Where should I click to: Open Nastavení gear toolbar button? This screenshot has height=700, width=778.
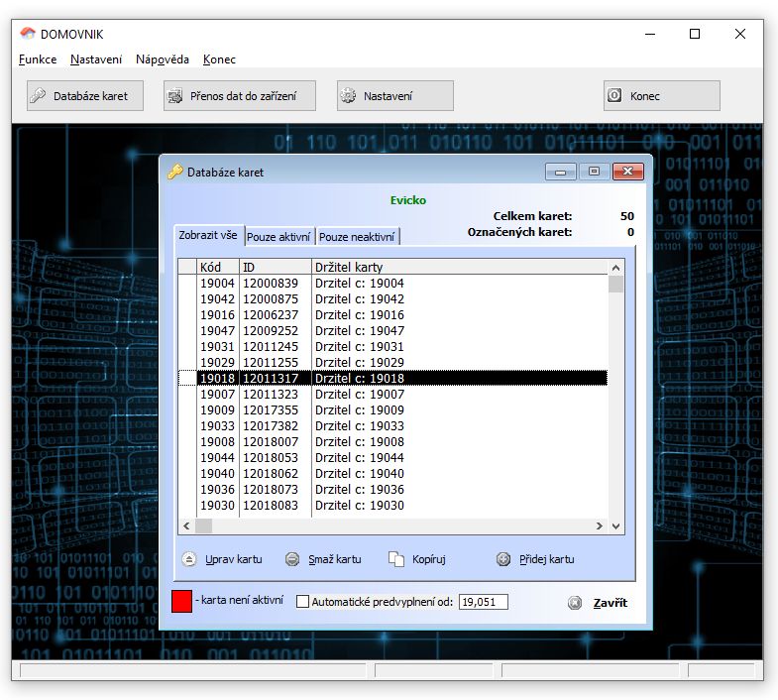click(x=394, y=96)
